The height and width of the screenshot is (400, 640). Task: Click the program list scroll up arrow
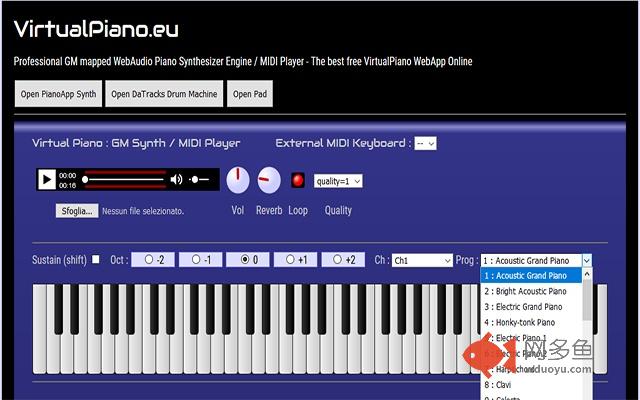[x=587, y=274]
